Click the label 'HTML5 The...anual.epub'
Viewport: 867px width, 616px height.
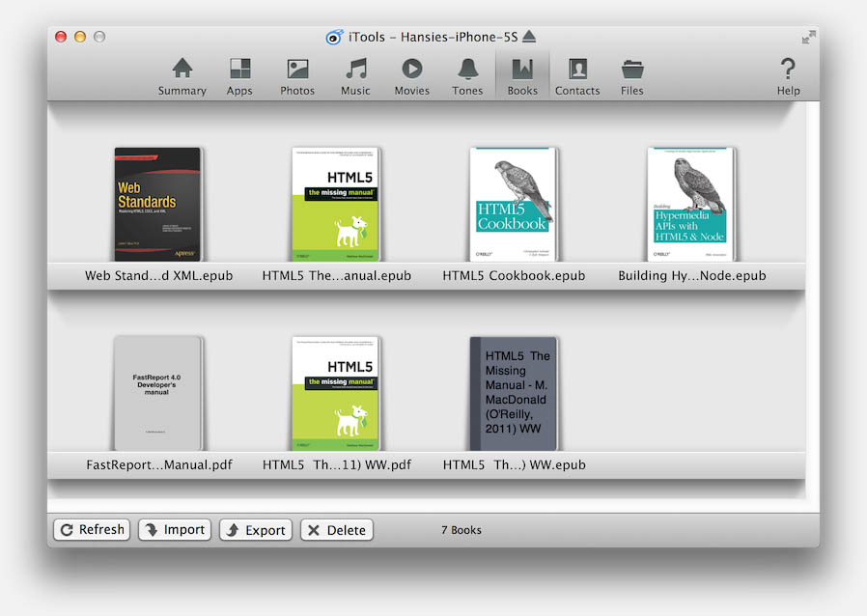[337, 275]
